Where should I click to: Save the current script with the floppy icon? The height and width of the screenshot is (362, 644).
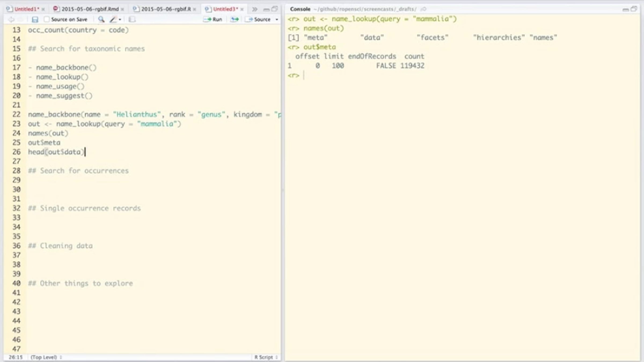click(35, 19)
